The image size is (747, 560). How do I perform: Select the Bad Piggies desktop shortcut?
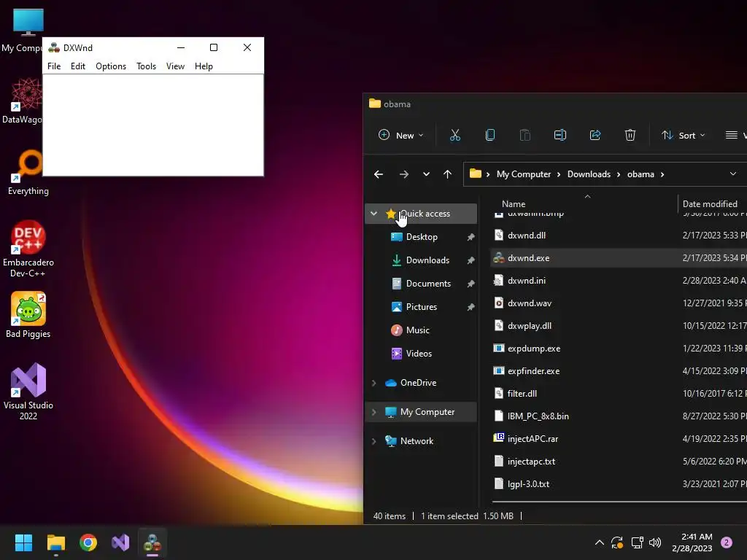click(28, 315)
